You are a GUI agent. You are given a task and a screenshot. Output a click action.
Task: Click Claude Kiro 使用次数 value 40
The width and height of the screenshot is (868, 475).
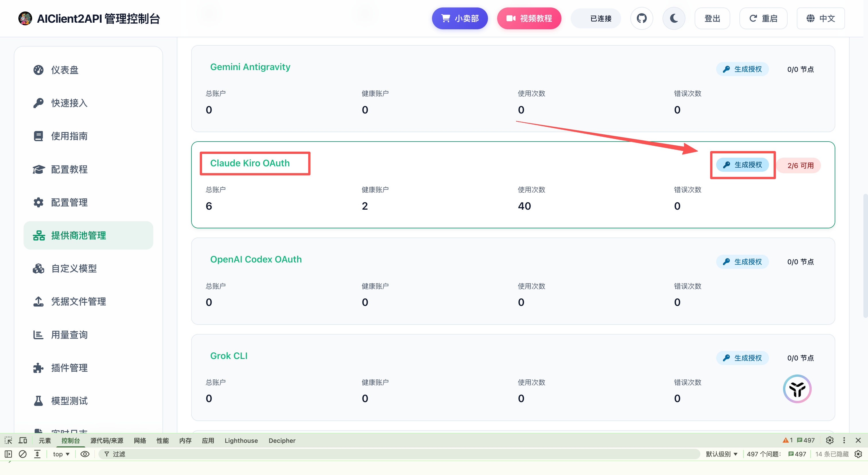point(524,206)
